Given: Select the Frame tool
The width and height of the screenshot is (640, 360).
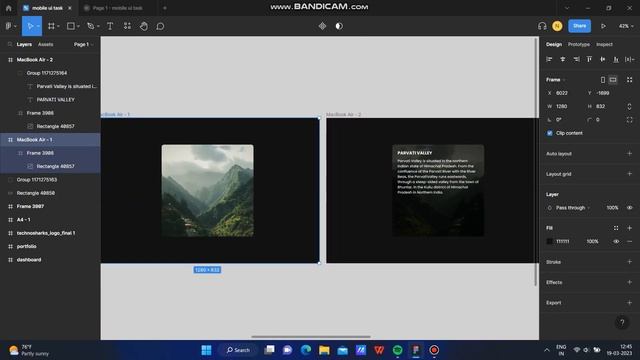Looking at the screenshot, I should (x=51, y=26).
